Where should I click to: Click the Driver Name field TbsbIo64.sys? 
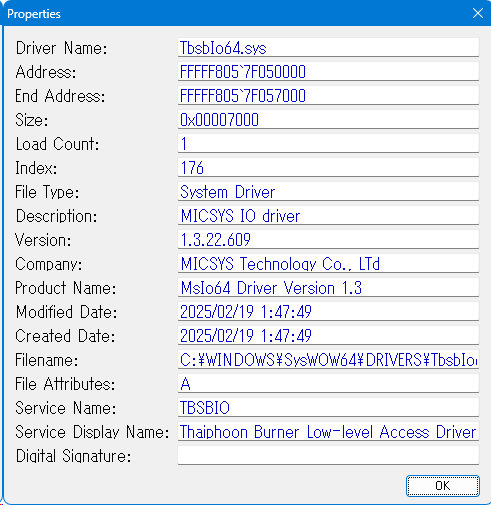[x=328, y=47]
